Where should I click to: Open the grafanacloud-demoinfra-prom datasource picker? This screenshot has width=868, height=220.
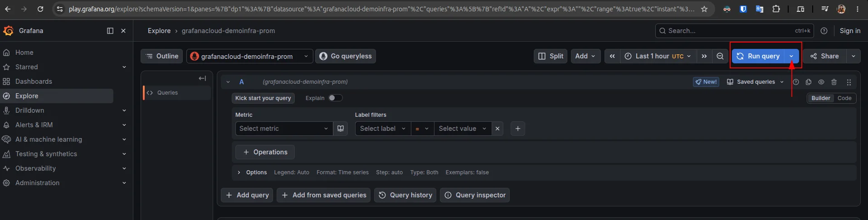(x=249, y=56)
